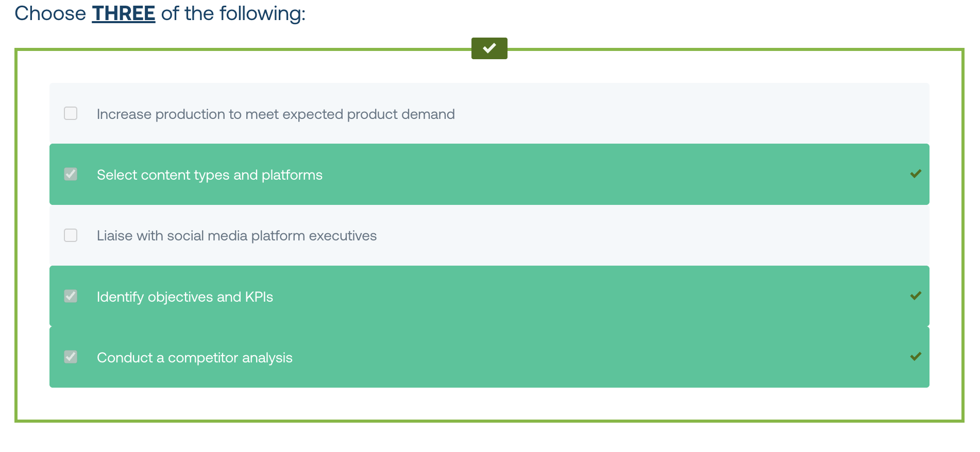Click checkmark icon beside Conduct a competitor analysis
Screen dimensions: 980x452
[916, 357]
